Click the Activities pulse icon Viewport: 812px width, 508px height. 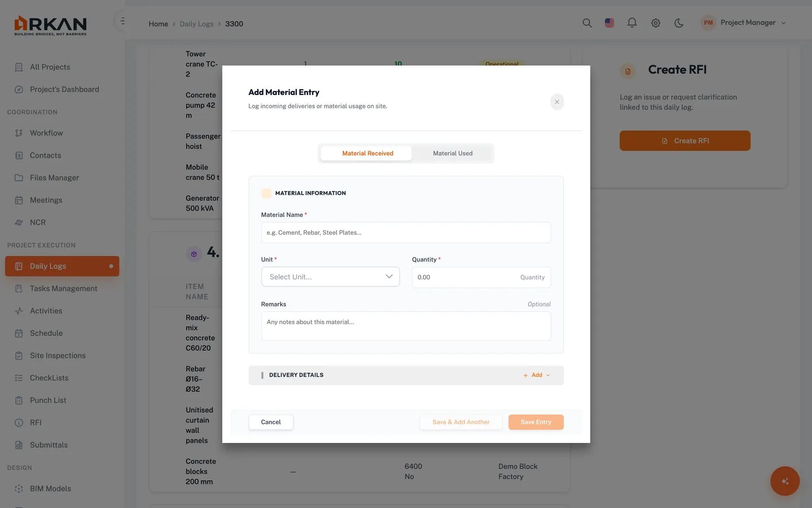[19, 311]
